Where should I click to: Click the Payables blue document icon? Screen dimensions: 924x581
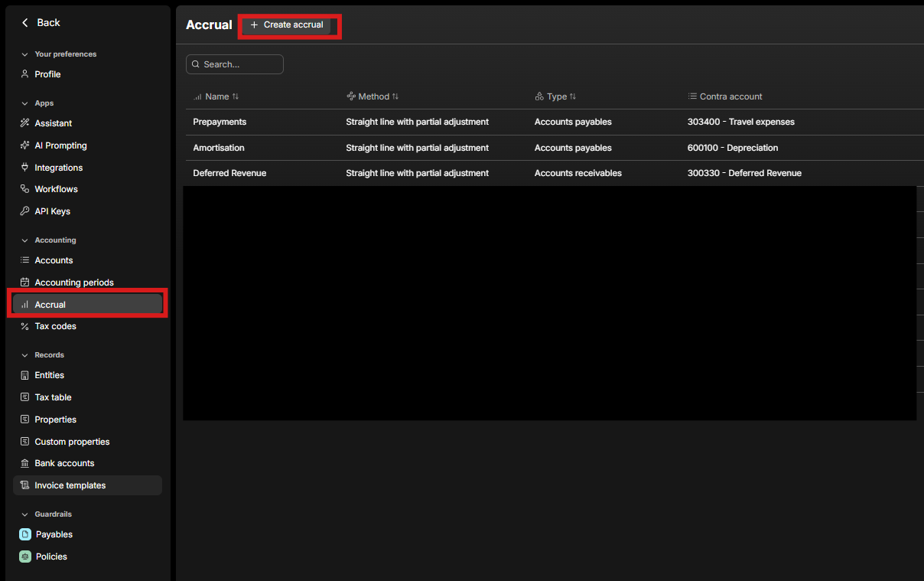click(x=25, y=534)
